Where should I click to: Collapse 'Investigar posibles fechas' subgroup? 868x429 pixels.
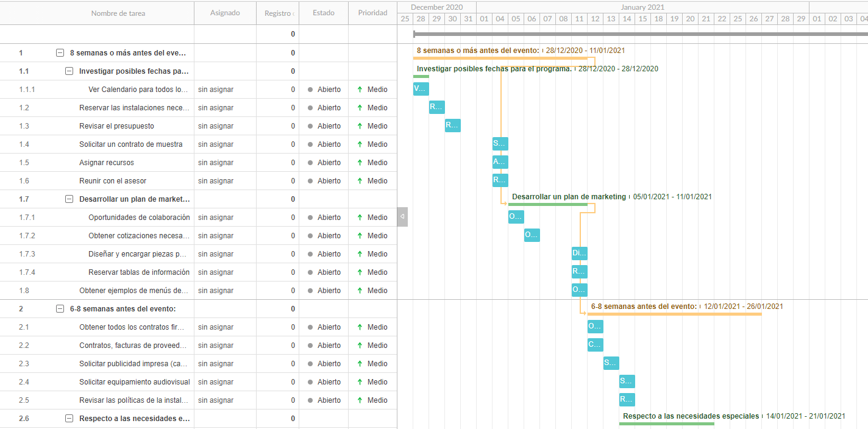point(69,71)
